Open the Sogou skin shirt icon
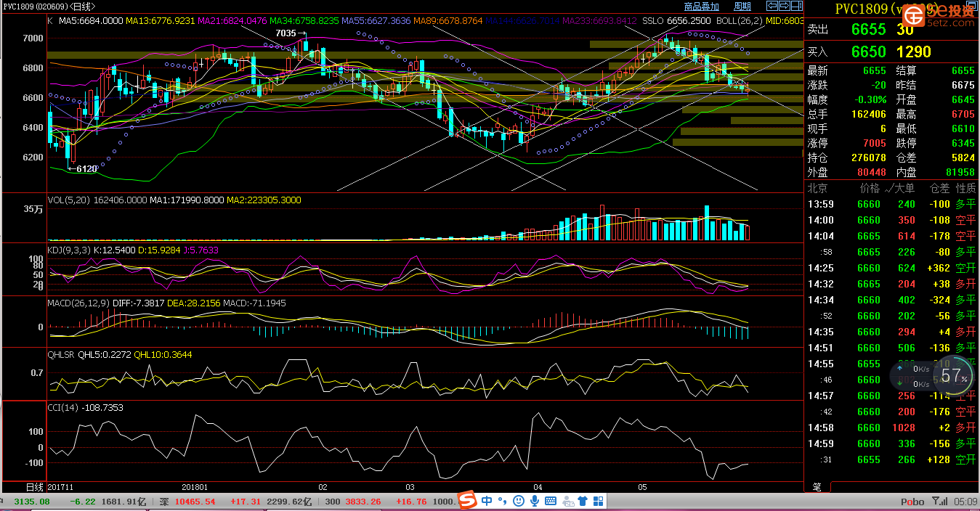This screenshot has height=511, width=980. (582, 501)
